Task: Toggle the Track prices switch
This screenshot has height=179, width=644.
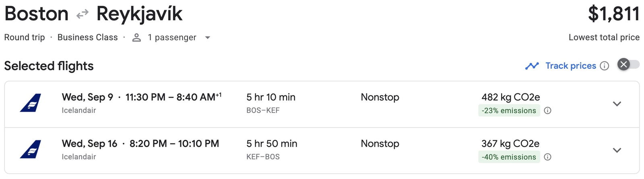Action: pyautogui.click(x=629, y=64)
